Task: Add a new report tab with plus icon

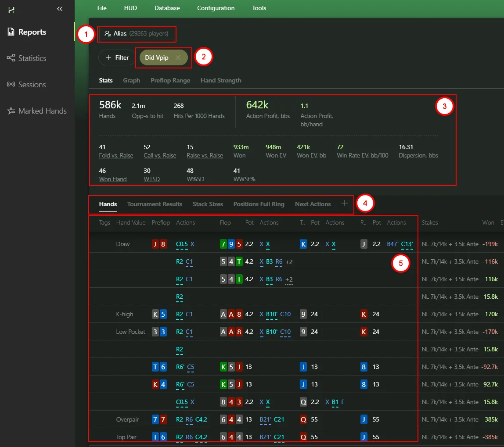Action: pyautogui.click(x=345, y=204)
